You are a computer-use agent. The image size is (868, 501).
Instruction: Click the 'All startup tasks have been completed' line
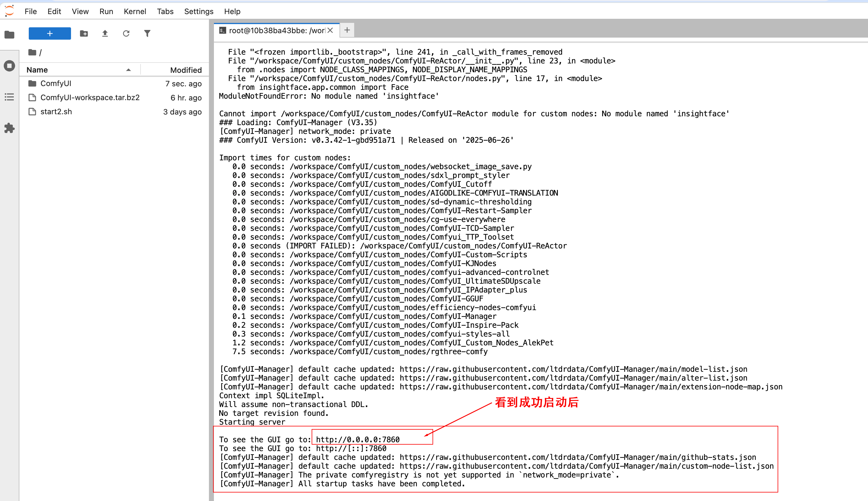[x=342, y=484]
